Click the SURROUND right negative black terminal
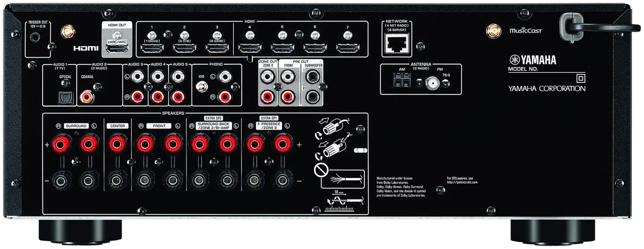 [61, 181]
